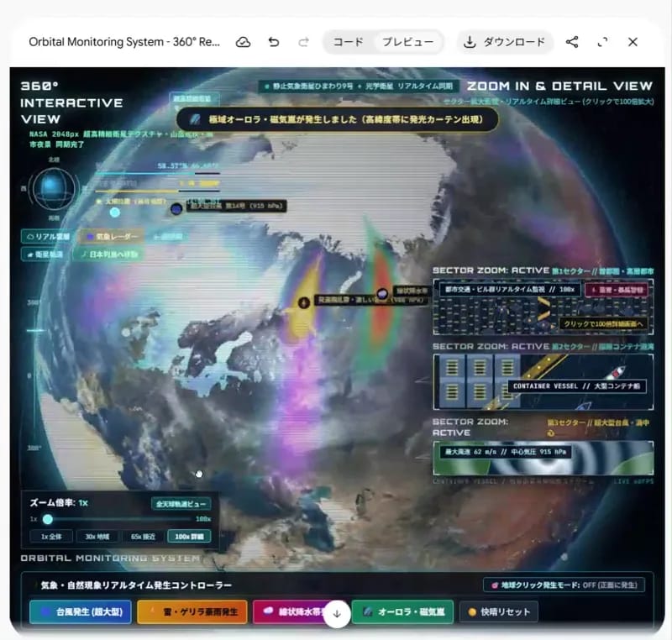
Task: Click the redo arrow icon
Action: point(304,42)
